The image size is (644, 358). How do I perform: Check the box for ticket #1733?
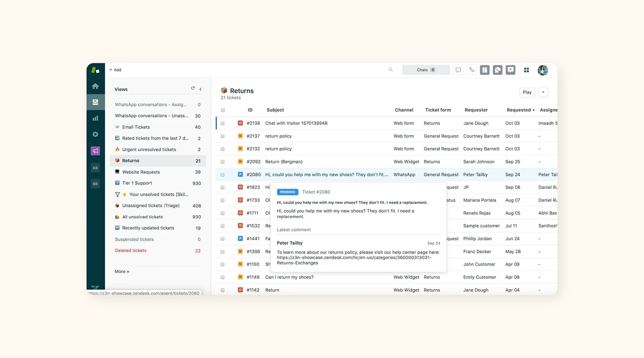click(x=223, y=200)
